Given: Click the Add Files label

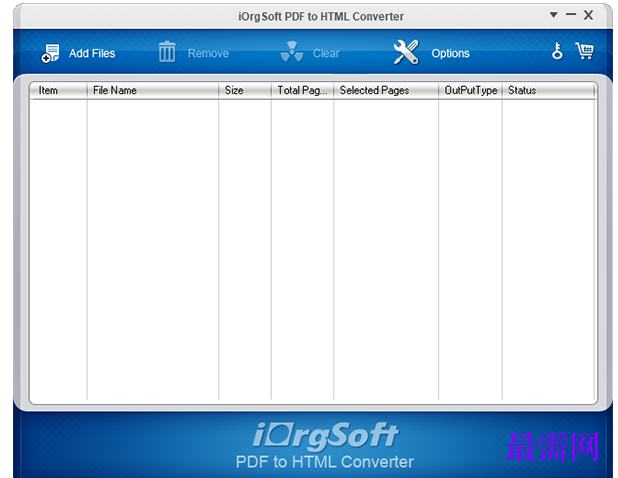Looking at the screenshot, I should [x=92, y=53].
